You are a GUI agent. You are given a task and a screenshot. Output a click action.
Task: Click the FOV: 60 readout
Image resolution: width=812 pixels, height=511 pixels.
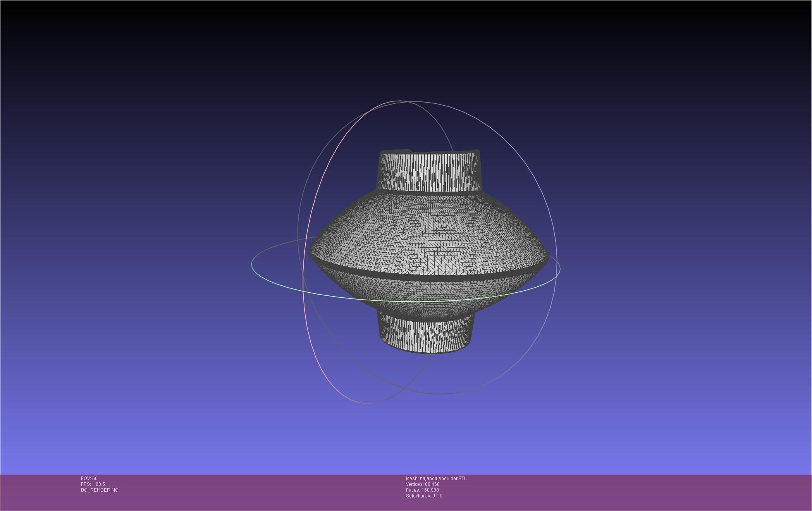(89, 478)
